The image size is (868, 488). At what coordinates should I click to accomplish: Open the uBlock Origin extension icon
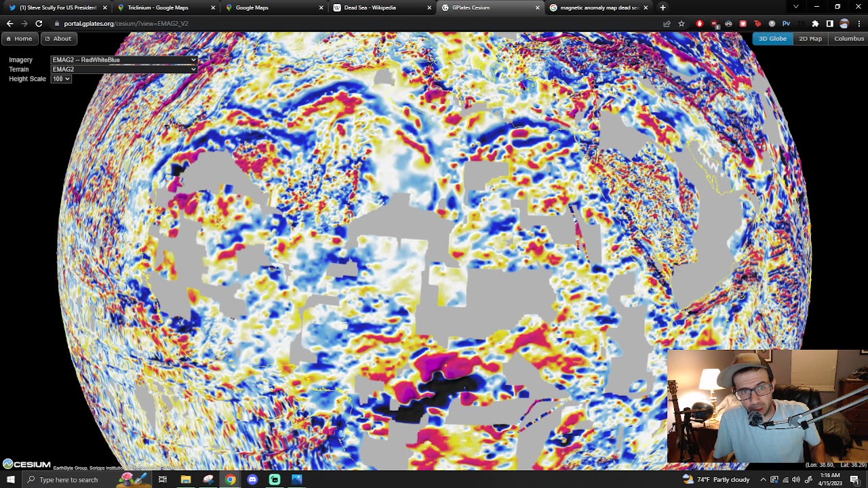pyautogui.click(x=714, y=24)
